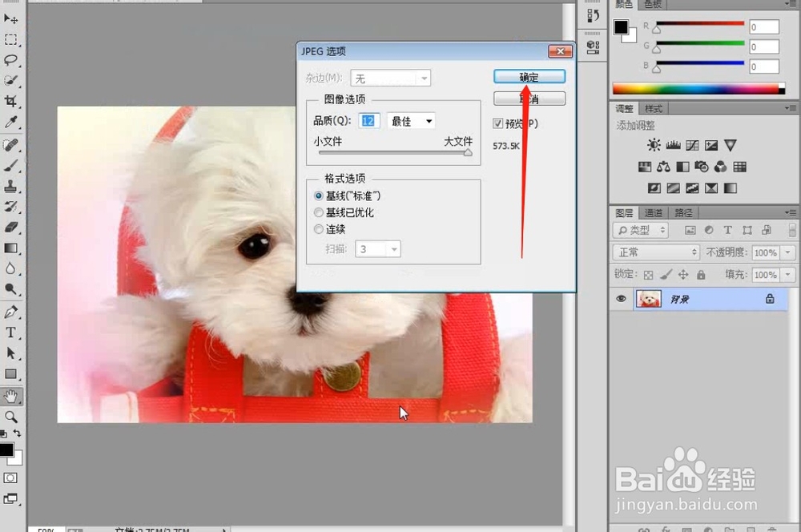The height and width of the screenshot is (532, 801).
Task: Select the Rectangular Marquee tool
Action: click(10, 40)
